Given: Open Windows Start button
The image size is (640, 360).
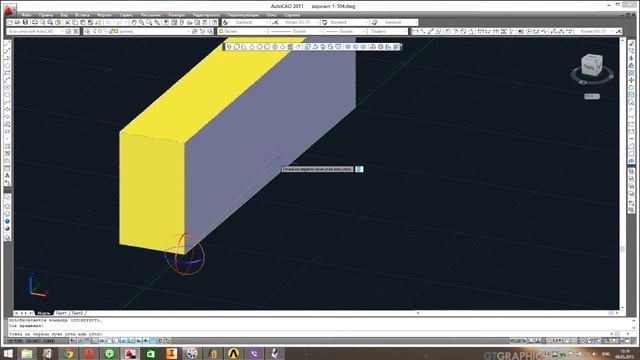Looking at the screenshot, I should pos(7,353).
